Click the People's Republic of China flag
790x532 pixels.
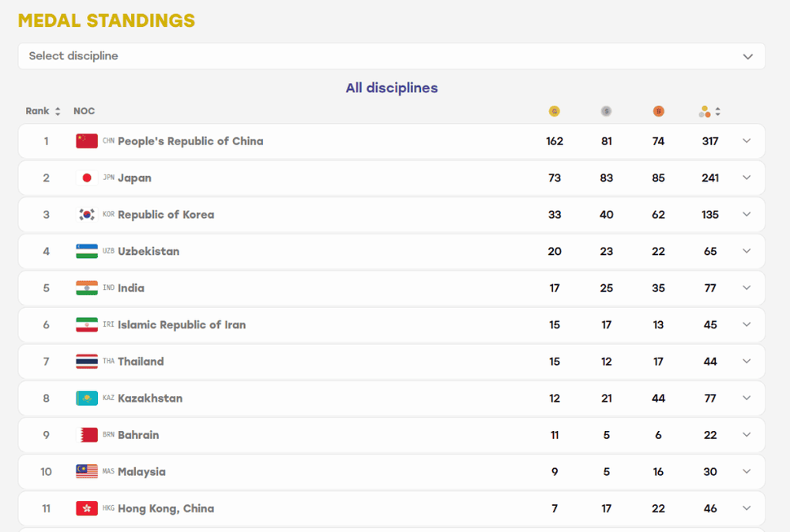(87, 141)
